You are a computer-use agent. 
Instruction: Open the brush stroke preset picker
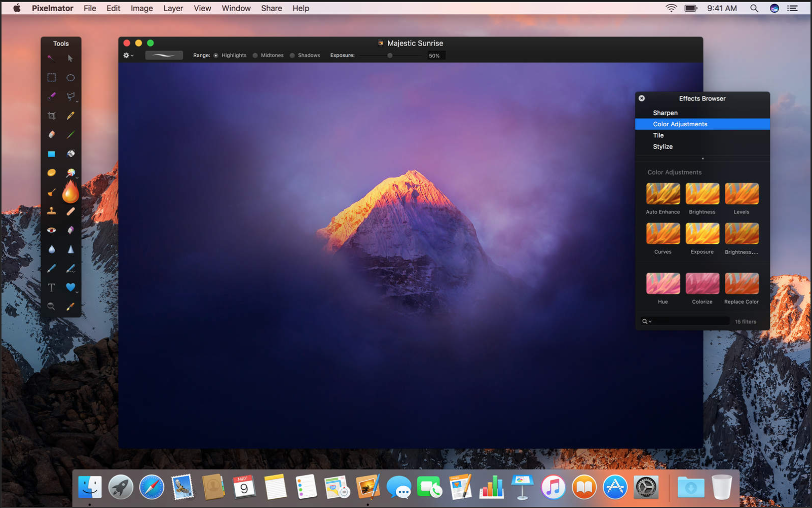tap(164, 55)
